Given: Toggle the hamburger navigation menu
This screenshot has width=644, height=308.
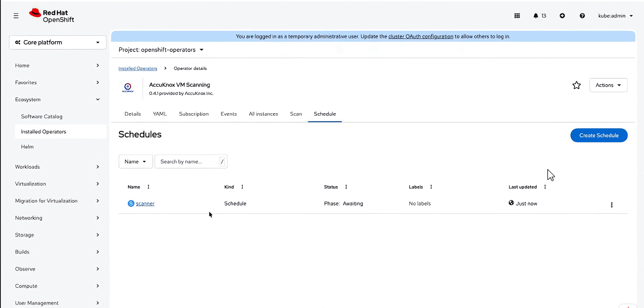Looking at the screenshot, I should (16, 16).
